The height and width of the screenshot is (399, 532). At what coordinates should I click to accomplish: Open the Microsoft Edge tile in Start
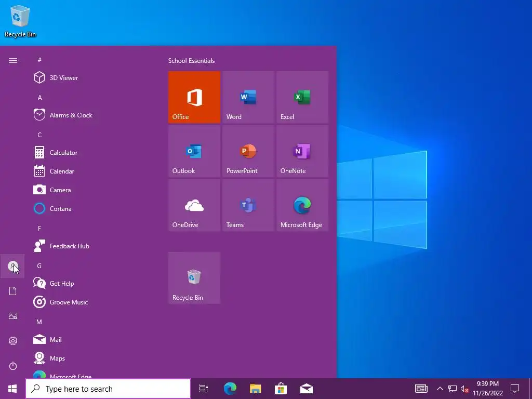pos(302,205)
